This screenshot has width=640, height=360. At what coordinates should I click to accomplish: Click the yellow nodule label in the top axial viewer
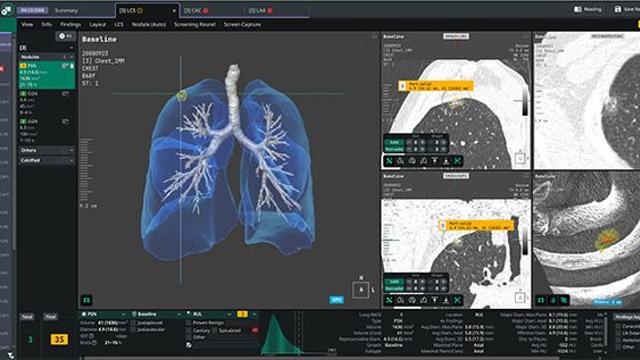point(436,86)
